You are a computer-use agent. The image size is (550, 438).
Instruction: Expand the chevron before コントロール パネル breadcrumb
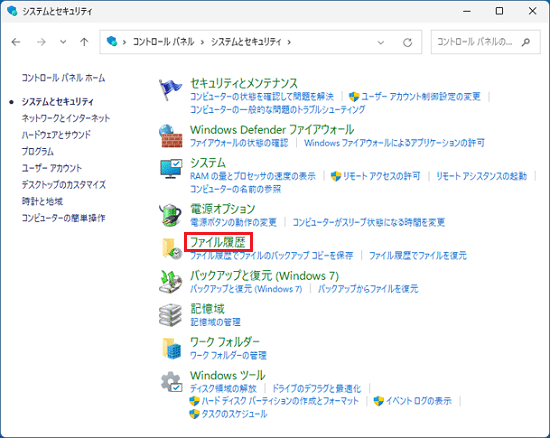124,42
